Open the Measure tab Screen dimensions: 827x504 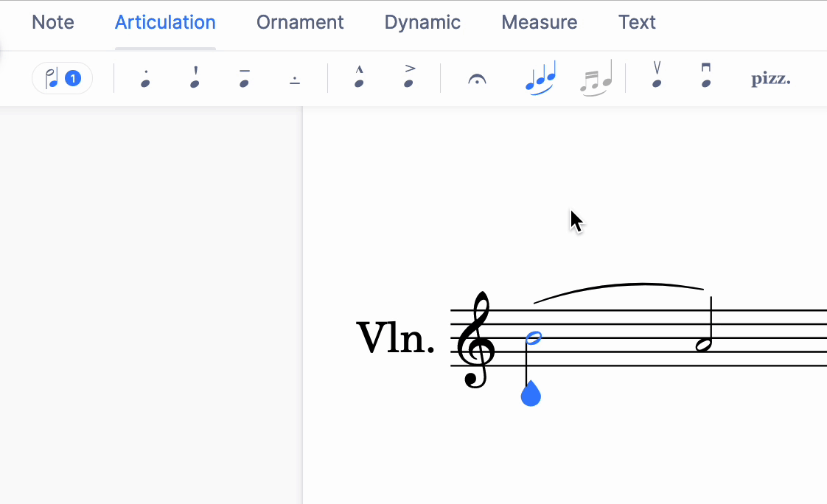point(539,22)
